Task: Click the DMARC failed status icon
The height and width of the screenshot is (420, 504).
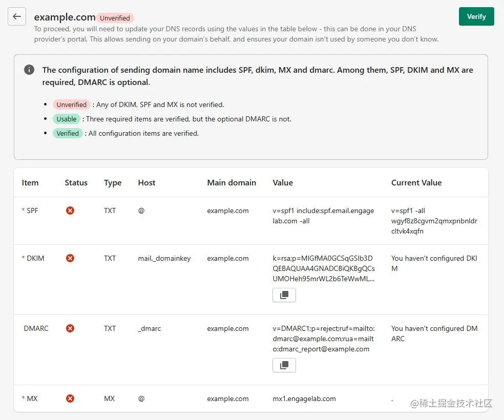Action: (x=70, y=328)
